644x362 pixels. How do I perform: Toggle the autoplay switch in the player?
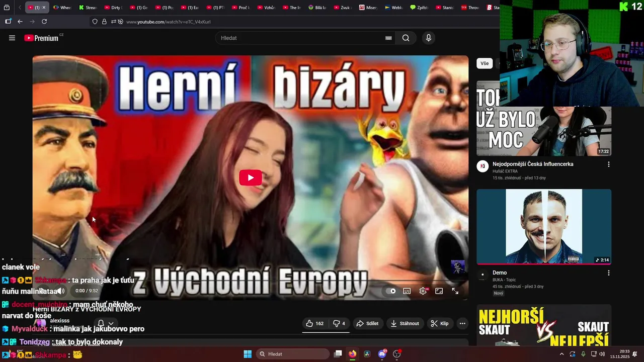pos(390,291)
